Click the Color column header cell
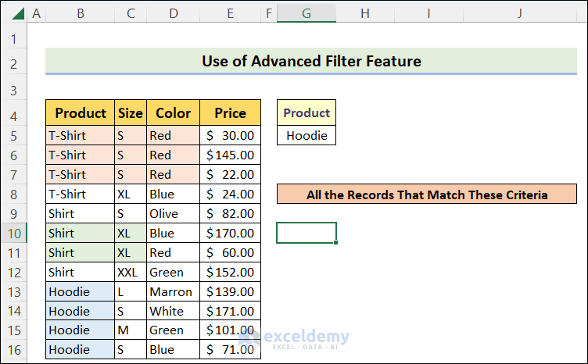 coord(173,113)
